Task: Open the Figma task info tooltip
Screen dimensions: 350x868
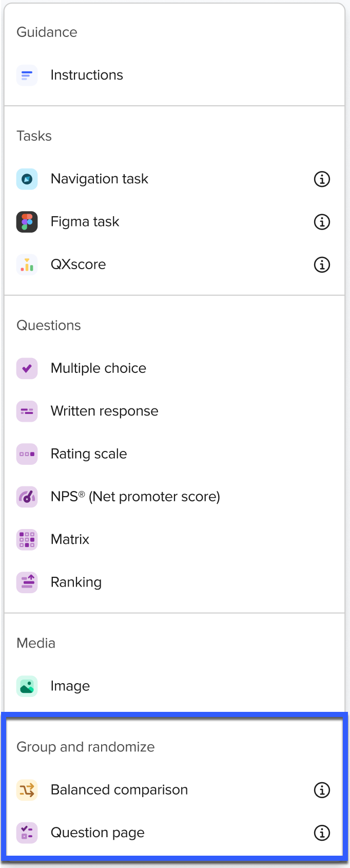Action: pos(322,222)
